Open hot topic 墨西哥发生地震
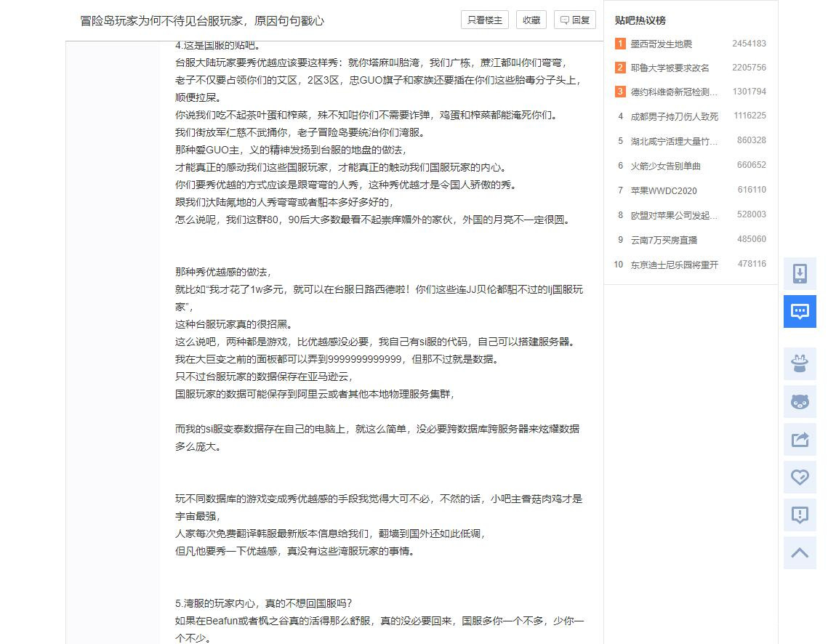The width and height of the screenshot is (836, 644). (661, 44)
